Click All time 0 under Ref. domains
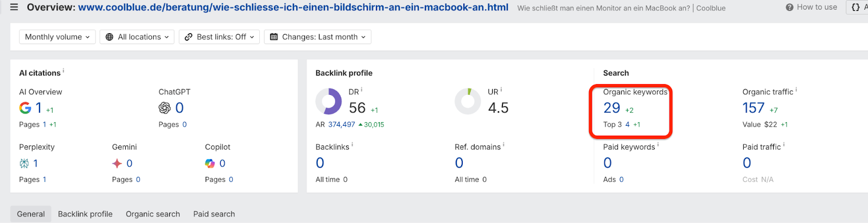This screenshot has width=868, height=223. pyautogui.click(x=471, y=180)
